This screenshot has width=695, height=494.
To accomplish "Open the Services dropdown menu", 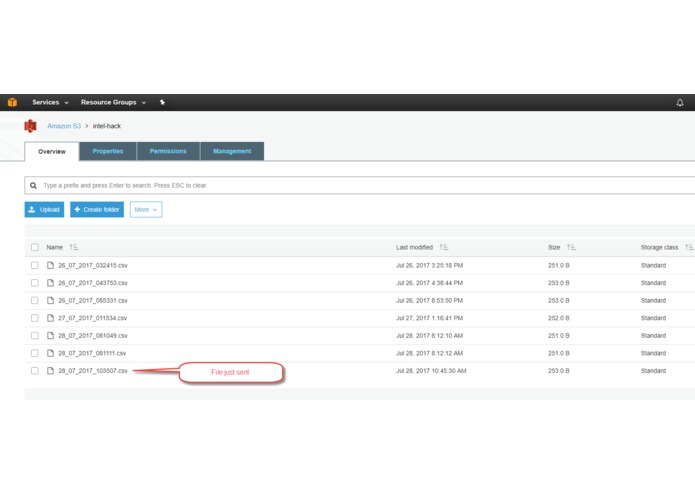I will pos(50,102).
